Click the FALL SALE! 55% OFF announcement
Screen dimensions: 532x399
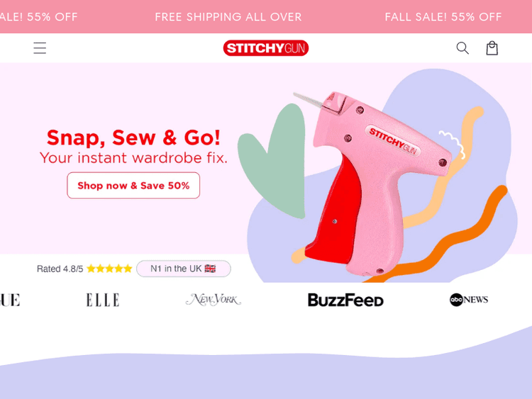[x=443, y=17]
